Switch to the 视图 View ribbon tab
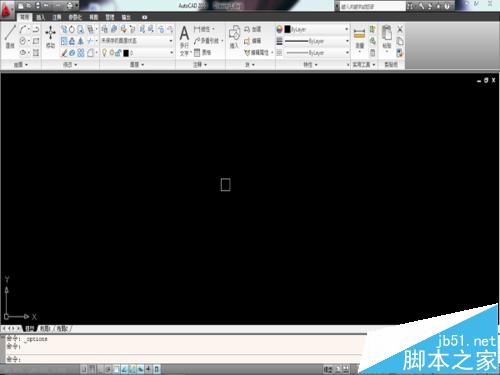Screen dimensions: 500x375 point(94,17)
